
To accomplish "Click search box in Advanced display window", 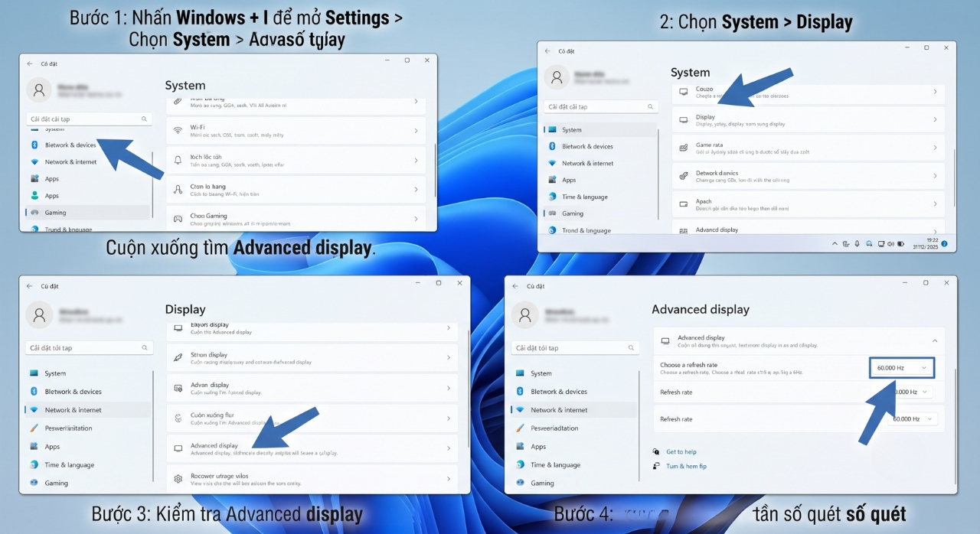I will 574,347.
